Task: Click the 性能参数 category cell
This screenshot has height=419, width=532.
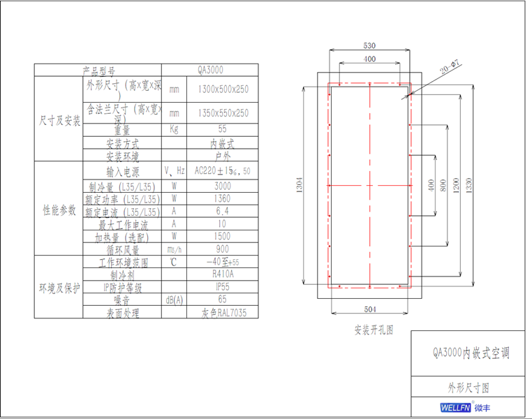Action: (59, 209)
